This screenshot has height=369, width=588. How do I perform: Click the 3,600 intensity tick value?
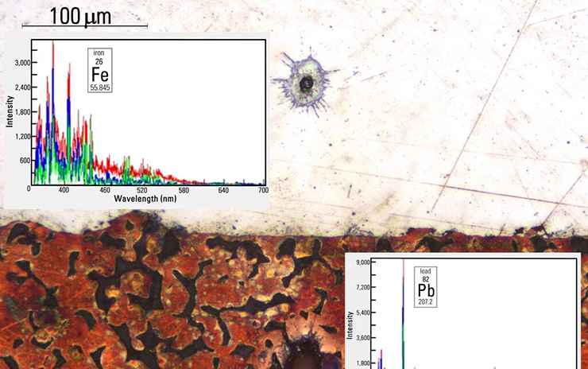click(x=363, y=338)
